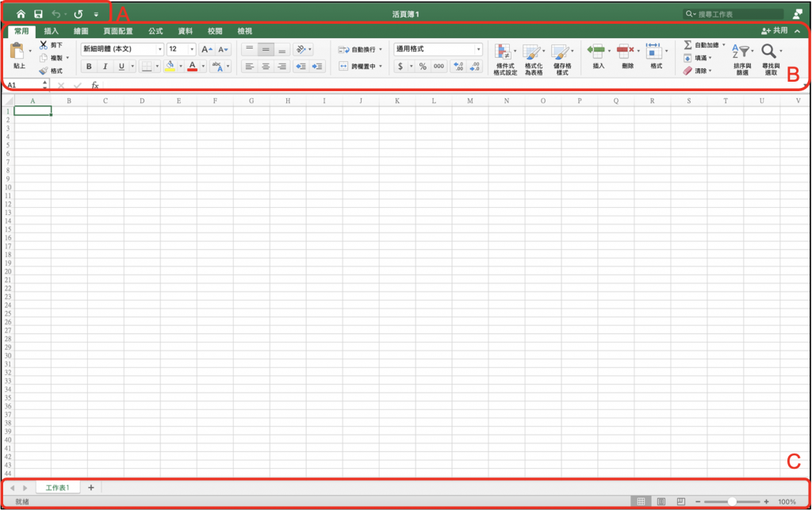
Task: Open 排序與篩選 sort and filter
Action: click(x=742, y=59)
